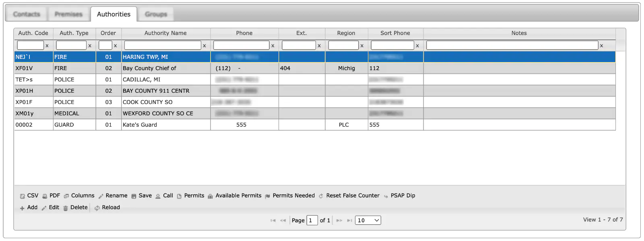This screenshot has height=241, width=644.
Task: Sort by Notes column header
Action: (519, 33)
